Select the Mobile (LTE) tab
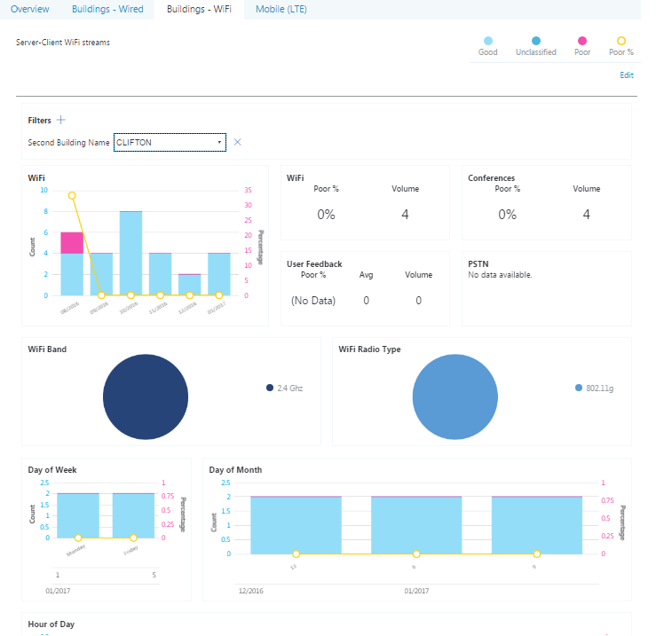This screenshot has height=636, width=672. point(281,8)
